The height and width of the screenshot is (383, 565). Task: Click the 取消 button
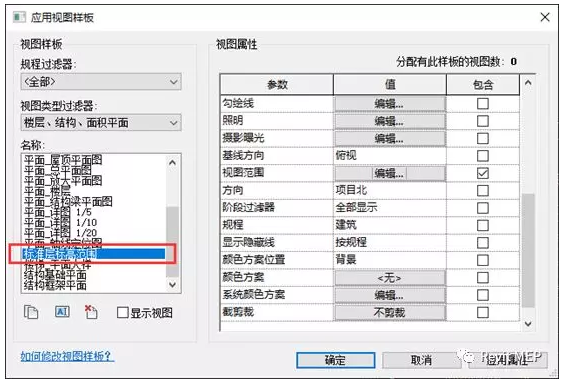[x=421, y=360]
